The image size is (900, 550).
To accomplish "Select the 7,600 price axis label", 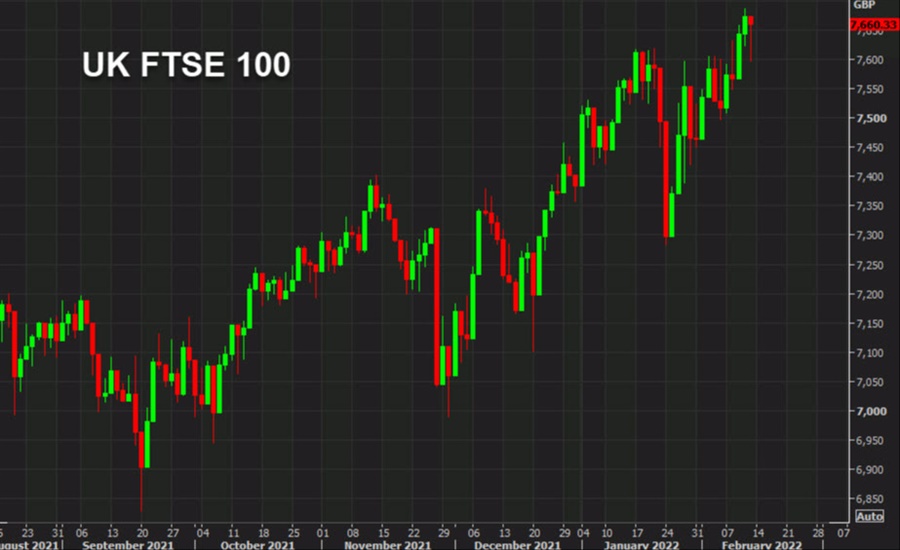I will pyautogui.click(x=870, y=60).
